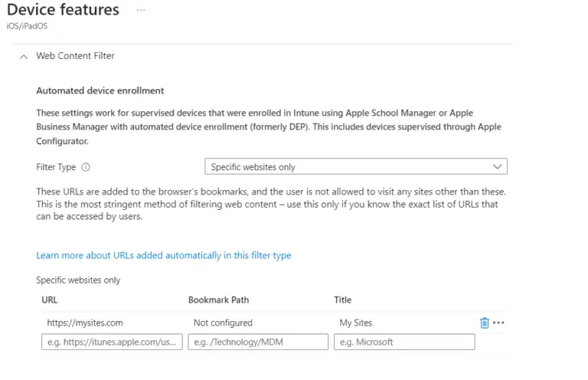Click the URL column header
The height and width of the screenshot is (380, 588).
(x=50, y=300)
